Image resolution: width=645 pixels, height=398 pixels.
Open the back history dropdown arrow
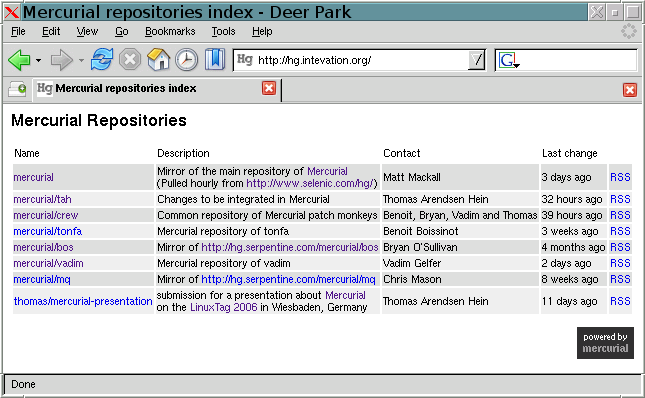[x=38, y=60]
